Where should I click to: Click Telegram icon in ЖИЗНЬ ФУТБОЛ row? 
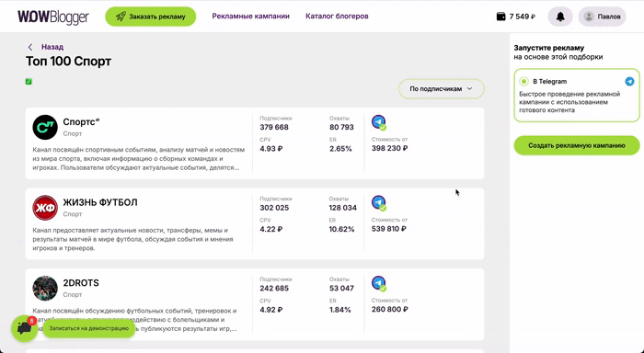(x=379, y=202)
